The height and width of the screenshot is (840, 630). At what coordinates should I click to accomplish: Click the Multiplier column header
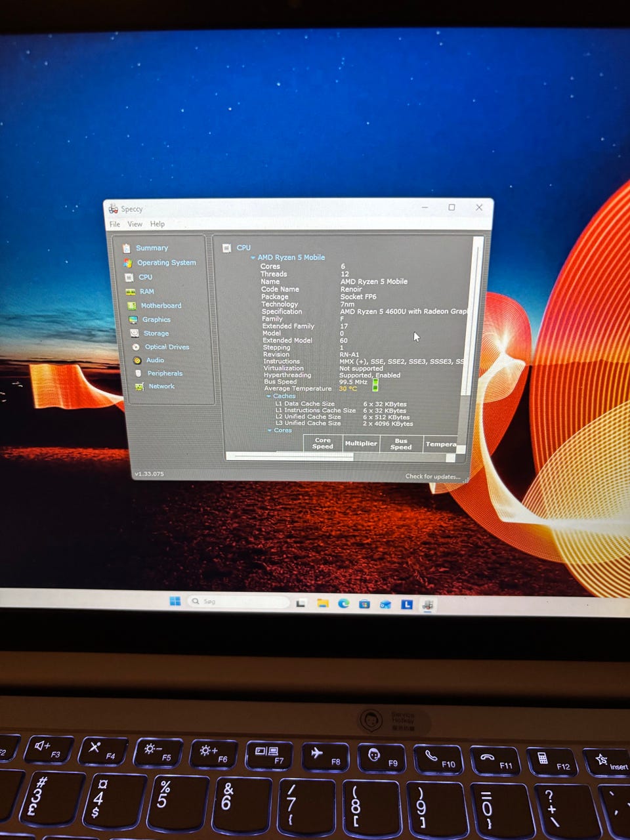pos(361,444)
